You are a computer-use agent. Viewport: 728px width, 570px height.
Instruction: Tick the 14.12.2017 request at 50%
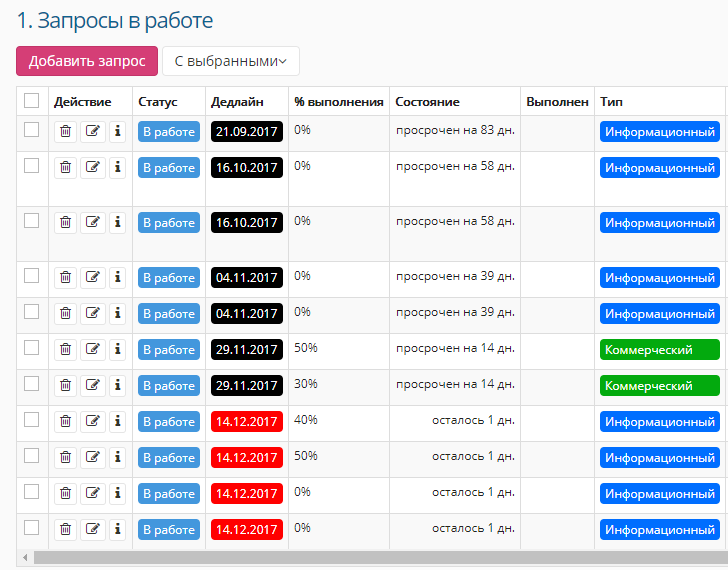[x=32, y=455]
